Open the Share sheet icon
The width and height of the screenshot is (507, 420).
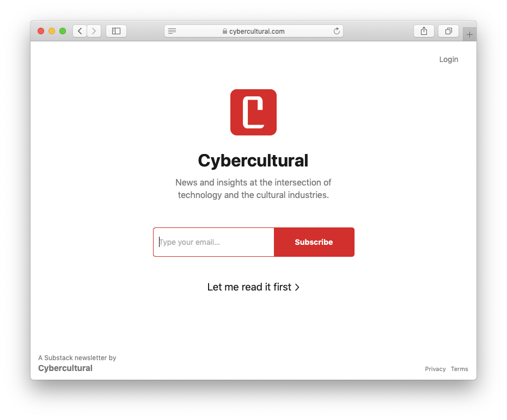click(x=424, y=31)
